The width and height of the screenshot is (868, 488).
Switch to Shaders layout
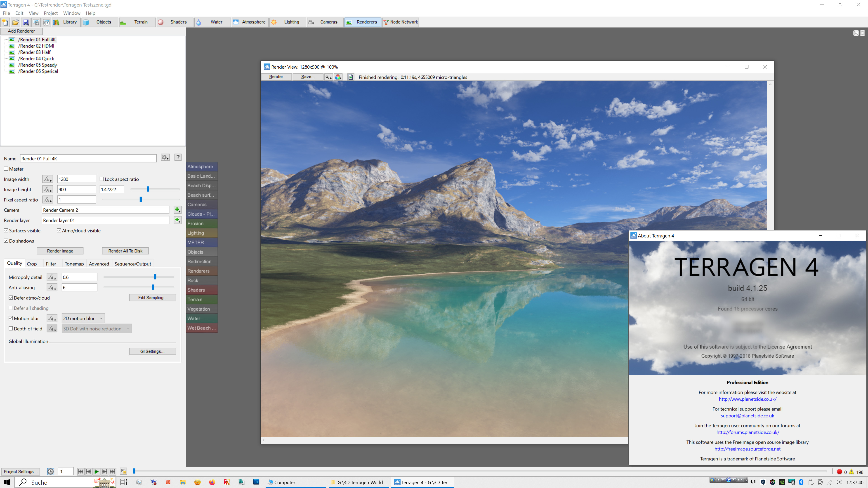(x=175, y=22)
